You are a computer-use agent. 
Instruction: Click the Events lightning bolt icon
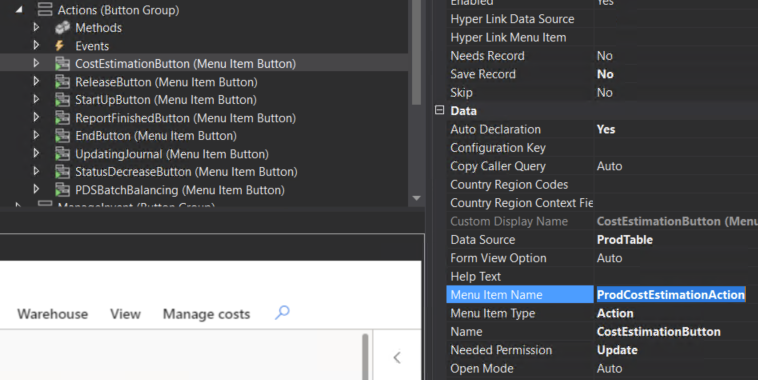pyautogui.click(x=59, y=45)
